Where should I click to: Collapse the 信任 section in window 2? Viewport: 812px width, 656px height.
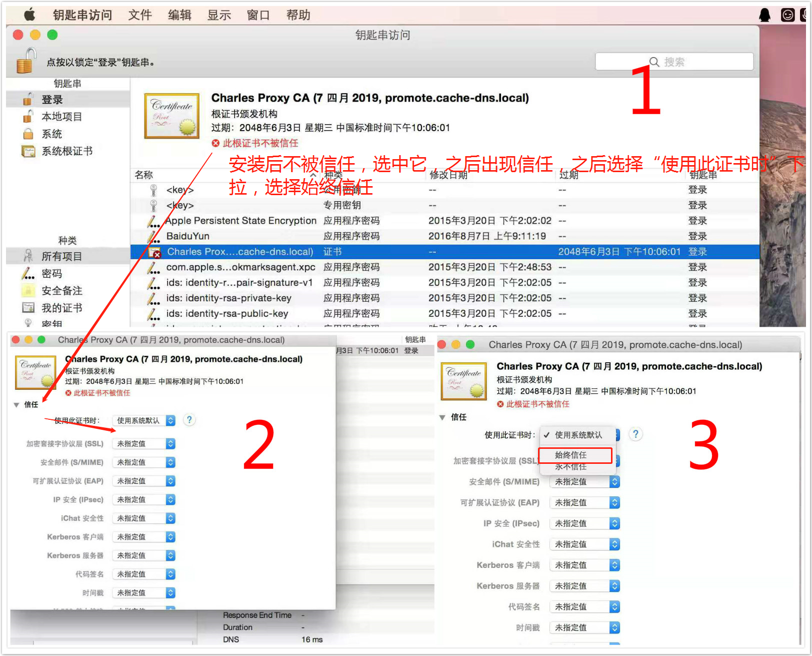pos(16,405)
